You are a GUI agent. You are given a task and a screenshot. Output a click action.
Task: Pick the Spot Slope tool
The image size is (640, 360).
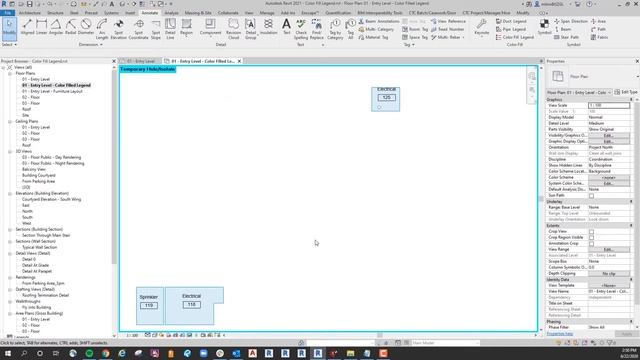click(156, 29)
